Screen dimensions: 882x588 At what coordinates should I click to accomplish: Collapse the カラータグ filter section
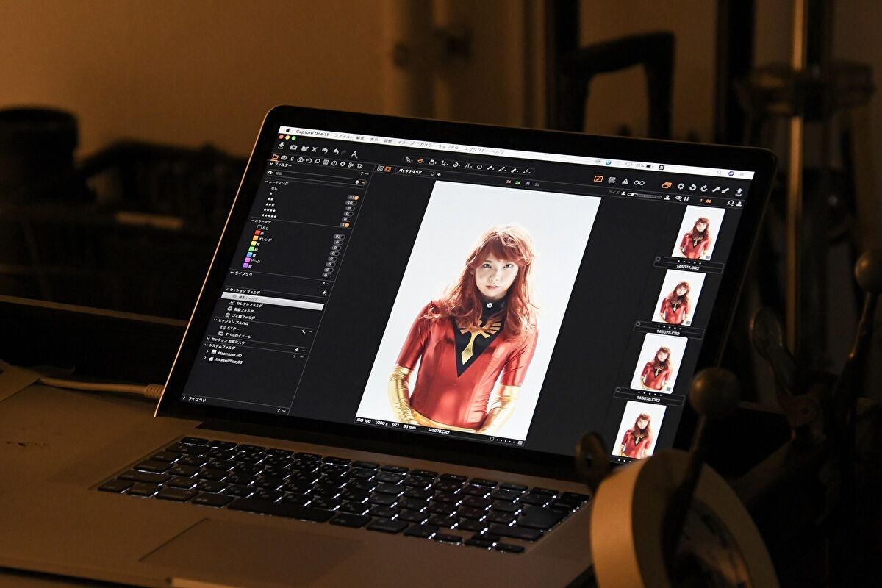pos(252,220)
